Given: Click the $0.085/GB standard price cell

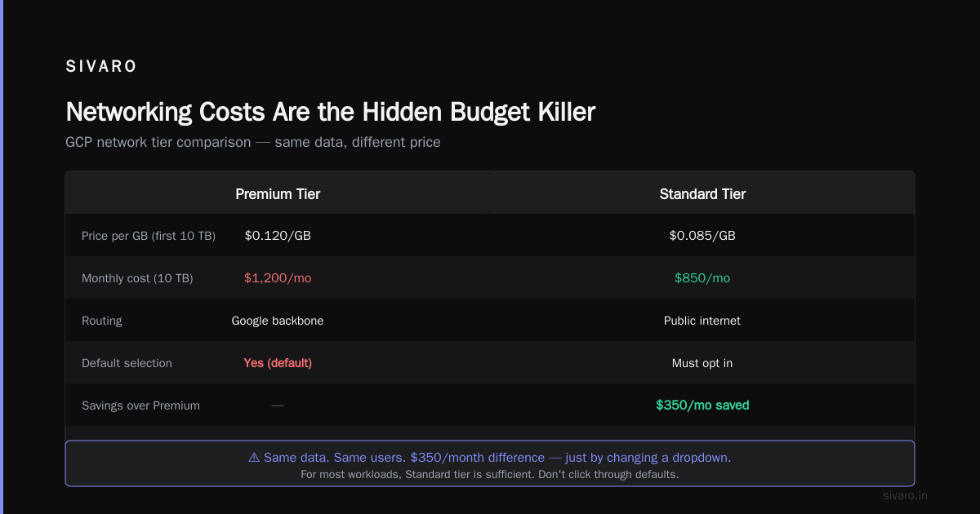Looking at the screenshot, I should point(702,236).
